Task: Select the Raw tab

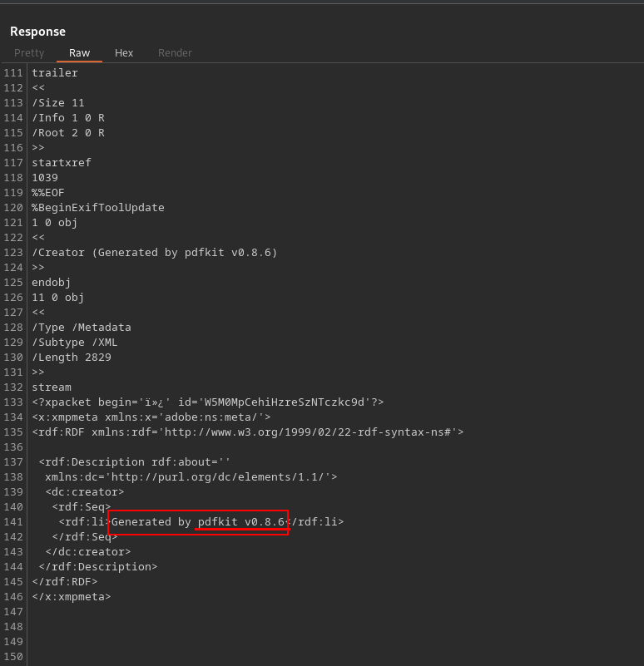Action: coord(79,53)
